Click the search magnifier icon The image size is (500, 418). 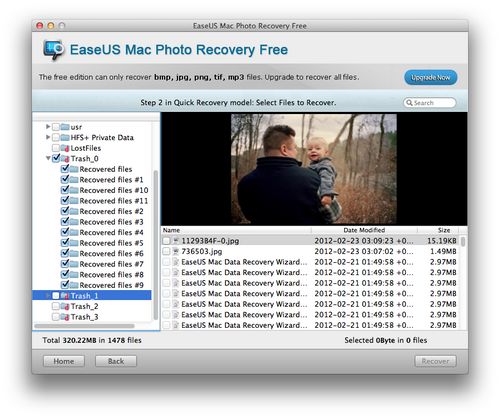coord(409,103)
